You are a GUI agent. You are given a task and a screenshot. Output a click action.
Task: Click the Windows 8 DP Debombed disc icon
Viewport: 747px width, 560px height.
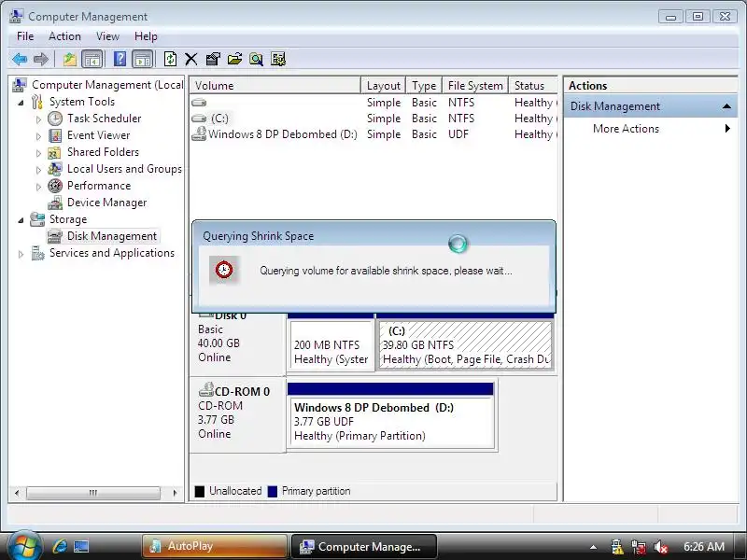[x=199, y=133]
